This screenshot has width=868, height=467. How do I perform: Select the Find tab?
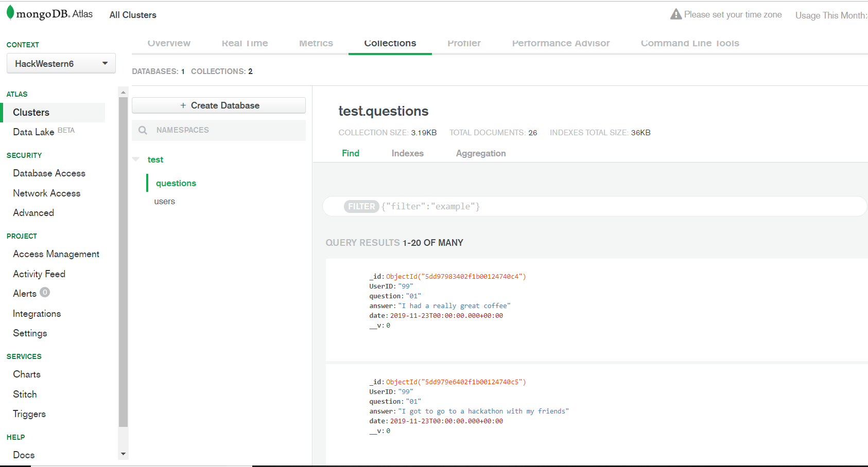(x=351, y=153)
